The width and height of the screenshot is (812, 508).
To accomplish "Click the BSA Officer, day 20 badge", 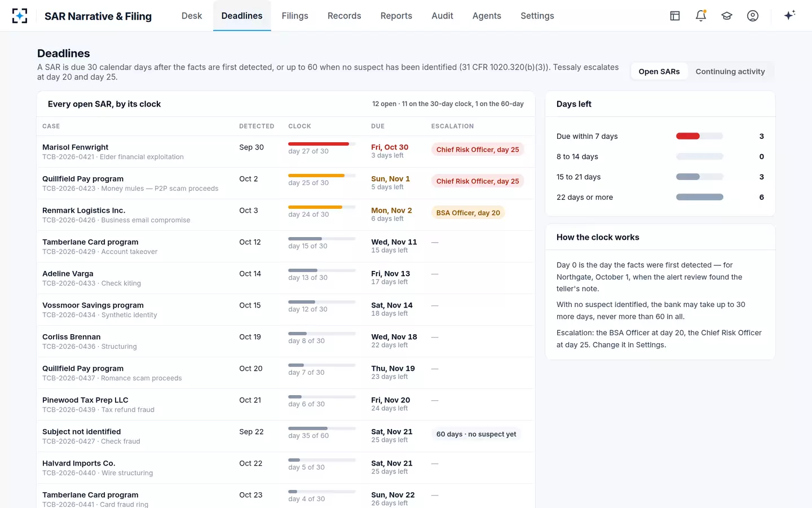I will coord(468,213).
